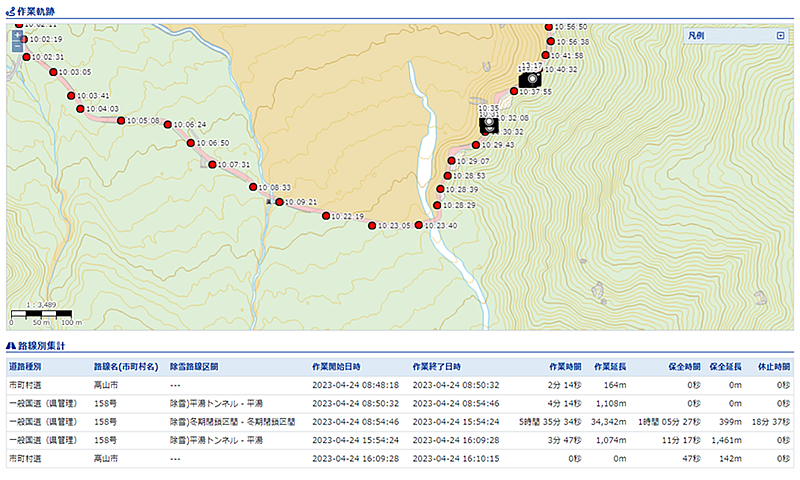Select the red track point at 10:37:55
Image resolution: width=800 pixels, height=480 pixels.
[x=514, y=91]
